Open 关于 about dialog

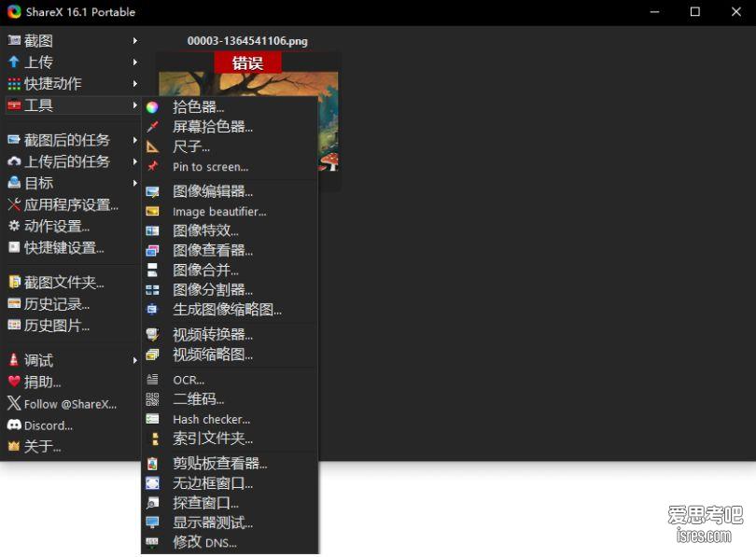click(x=72, y=447)
